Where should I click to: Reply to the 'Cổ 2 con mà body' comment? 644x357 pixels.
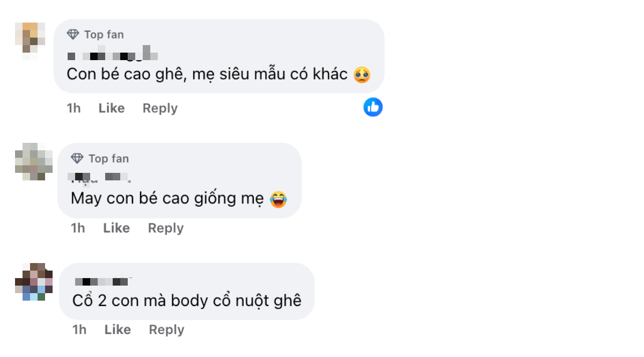[166, 330]
